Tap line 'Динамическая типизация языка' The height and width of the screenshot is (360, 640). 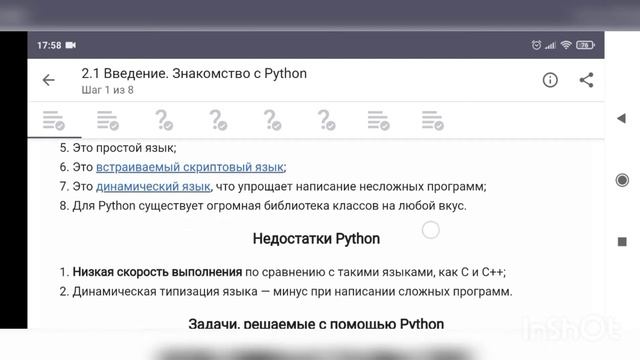(286, 292)
